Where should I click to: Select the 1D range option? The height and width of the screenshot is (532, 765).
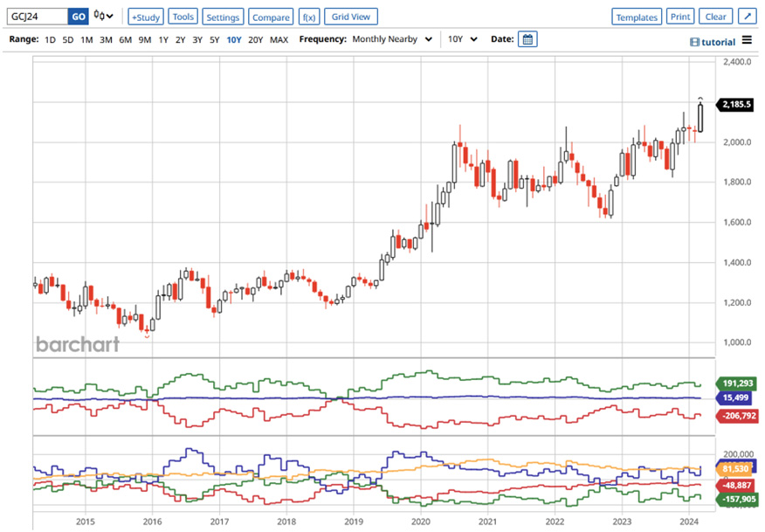coord(50,39)
